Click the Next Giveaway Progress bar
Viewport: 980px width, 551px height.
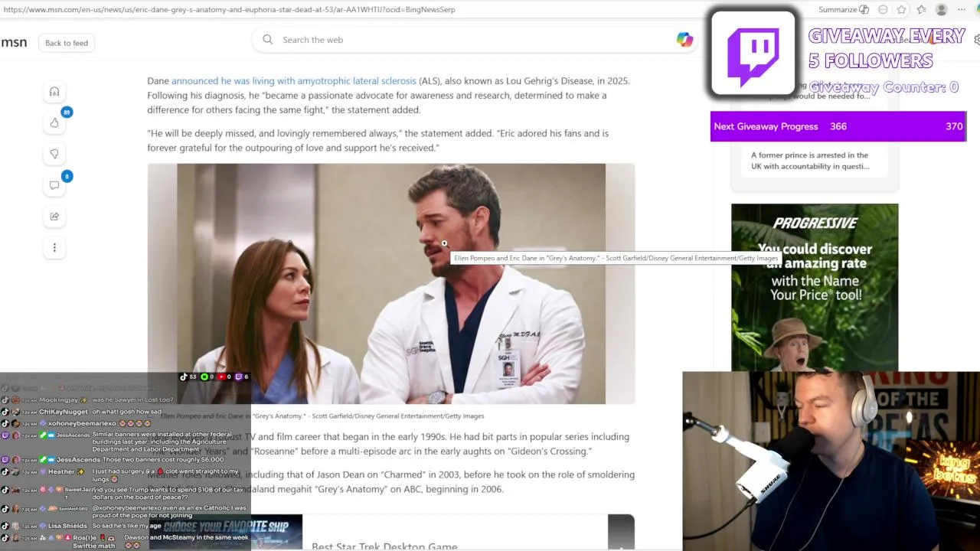838,126
